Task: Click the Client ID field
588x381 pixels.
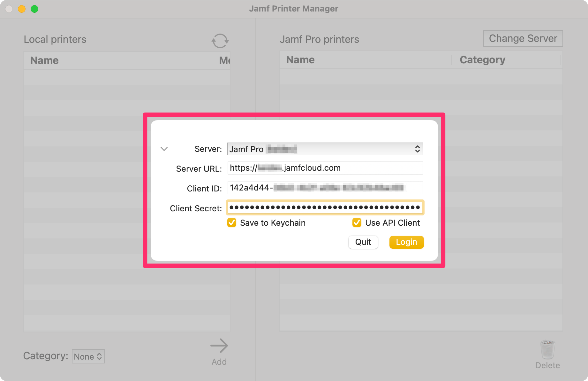Action: click(325, 188)
